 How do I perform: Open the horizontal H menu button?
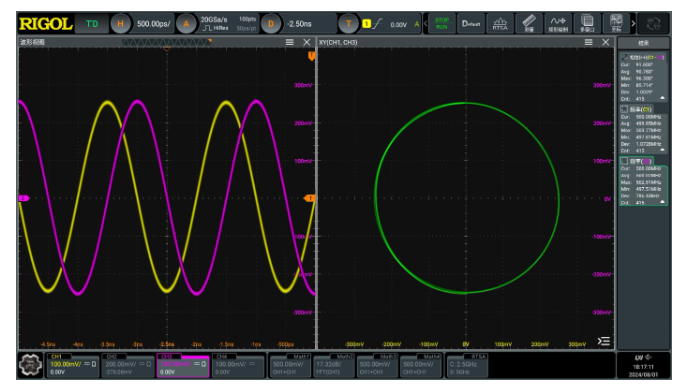point(120,24)
